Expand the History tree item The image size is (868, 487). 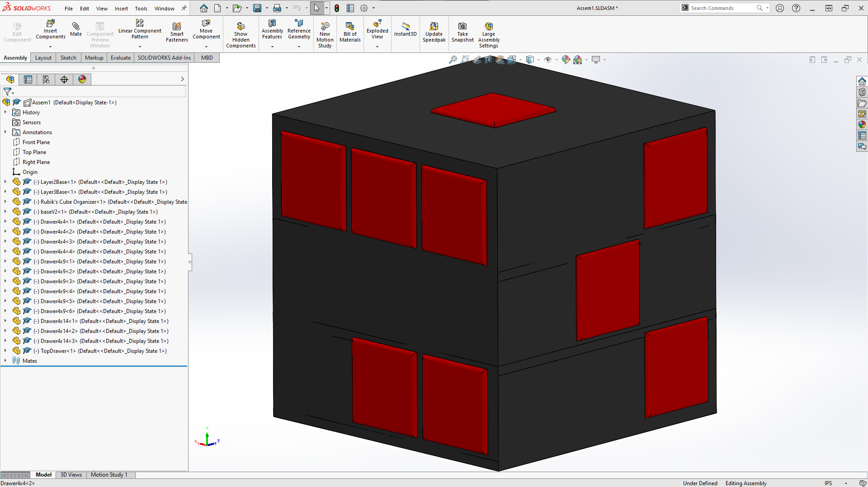click(5, 112)
